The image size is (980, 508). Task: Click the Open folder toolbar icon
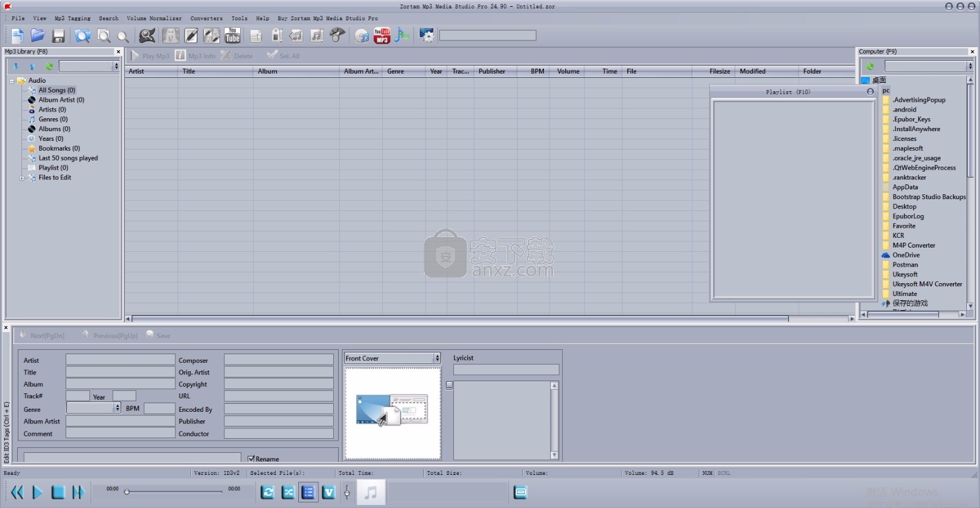(x=38, y=36)
